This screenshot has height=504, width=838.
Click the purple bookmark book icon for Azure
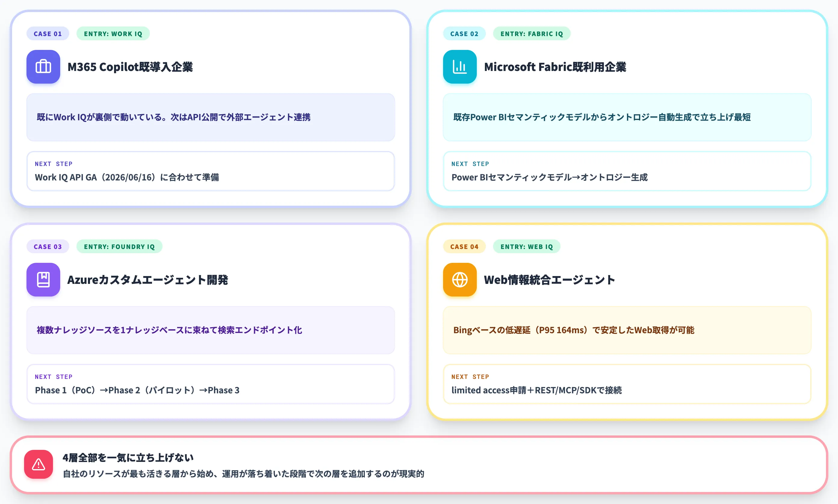coord(43,279)
